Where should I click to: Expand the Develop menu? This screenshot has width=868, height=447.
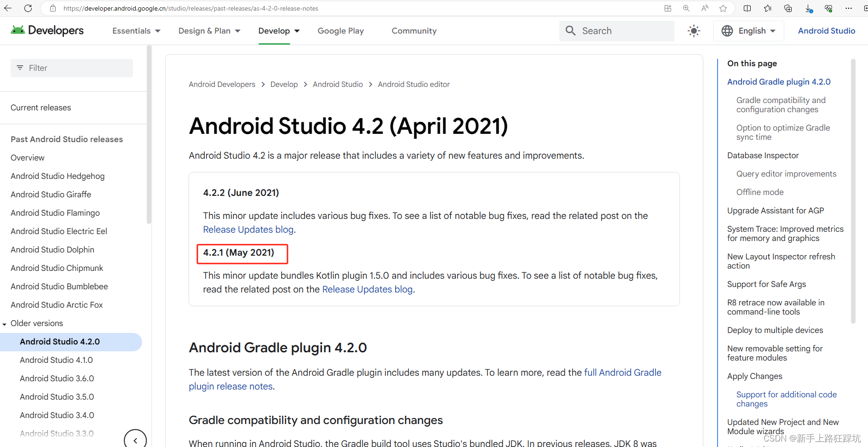pyautogui.click(x=279, y=31)
